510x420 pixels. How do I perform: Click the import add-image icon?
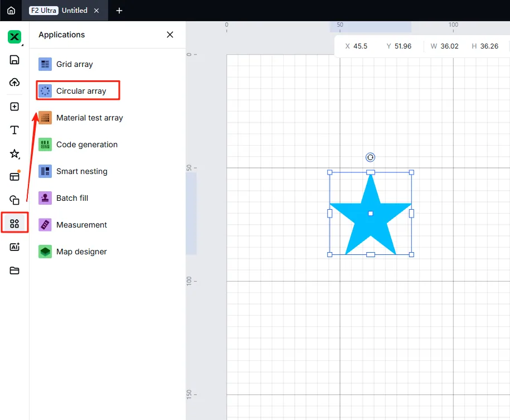click(14, 107)
